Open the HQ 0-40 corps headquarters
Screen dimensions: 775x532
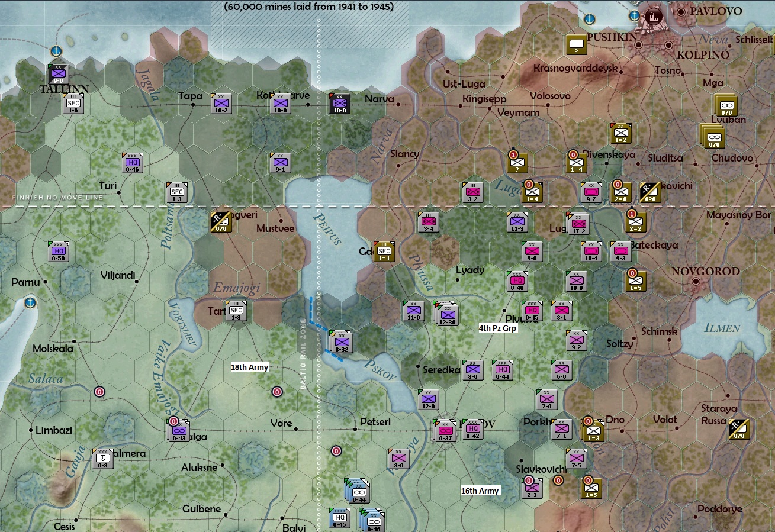(517, 281)
